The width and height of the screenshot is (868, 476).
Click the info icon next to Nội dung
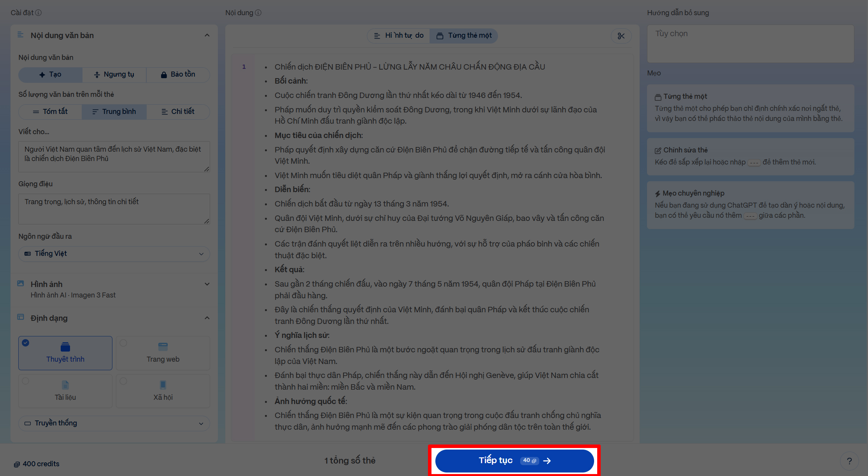click(258, 13)
